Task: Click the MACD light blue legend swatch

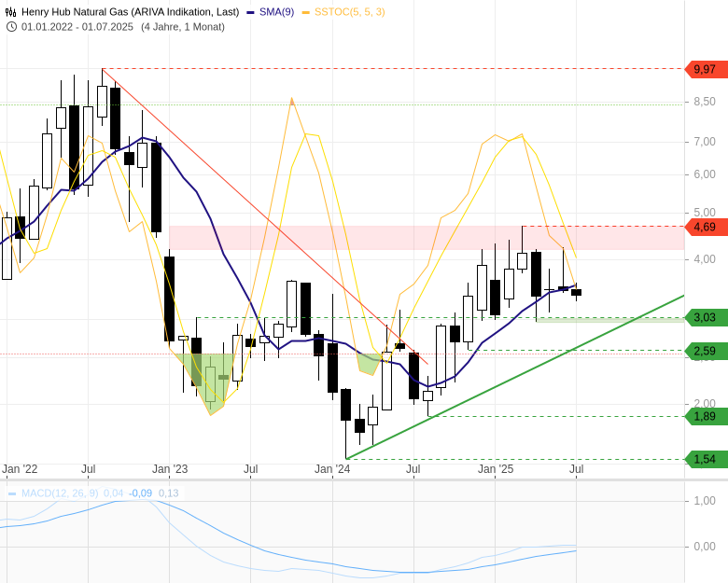Action: [12, 493]
